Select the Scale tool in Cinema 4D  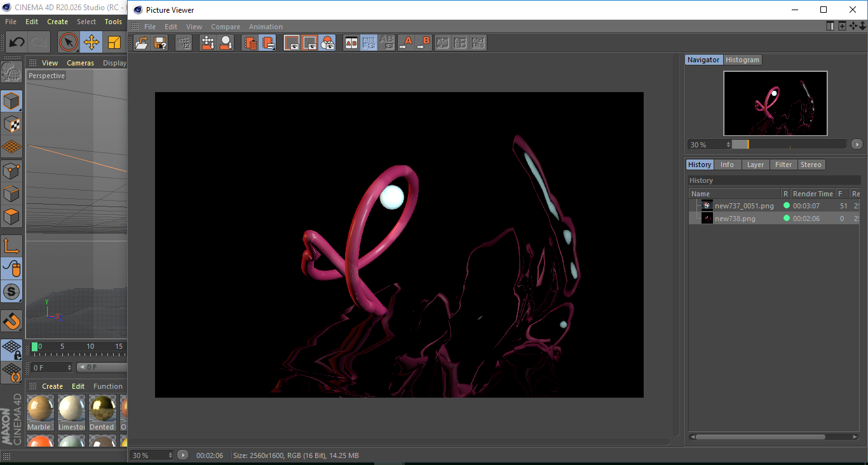(114, 43)
